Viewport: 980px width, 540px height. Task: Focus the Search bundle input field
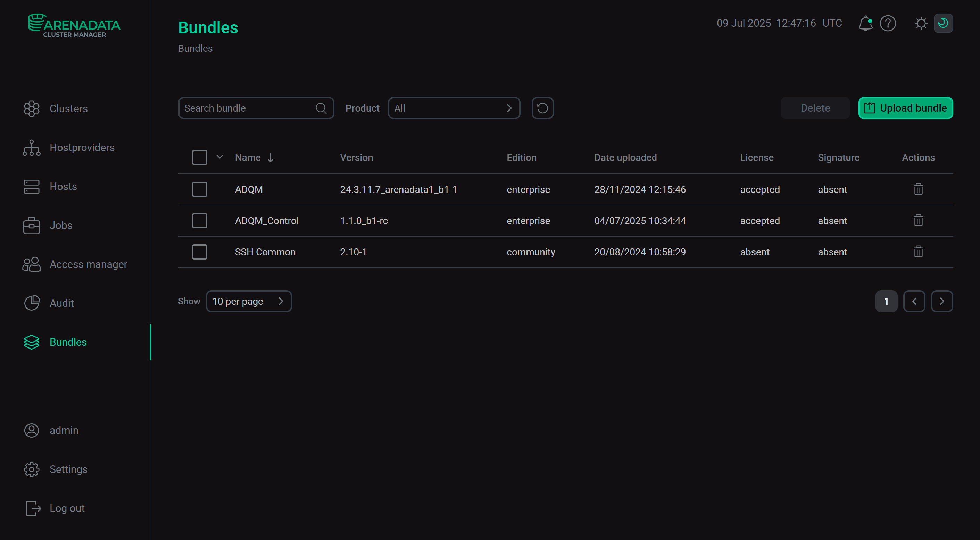pos(247,108)
